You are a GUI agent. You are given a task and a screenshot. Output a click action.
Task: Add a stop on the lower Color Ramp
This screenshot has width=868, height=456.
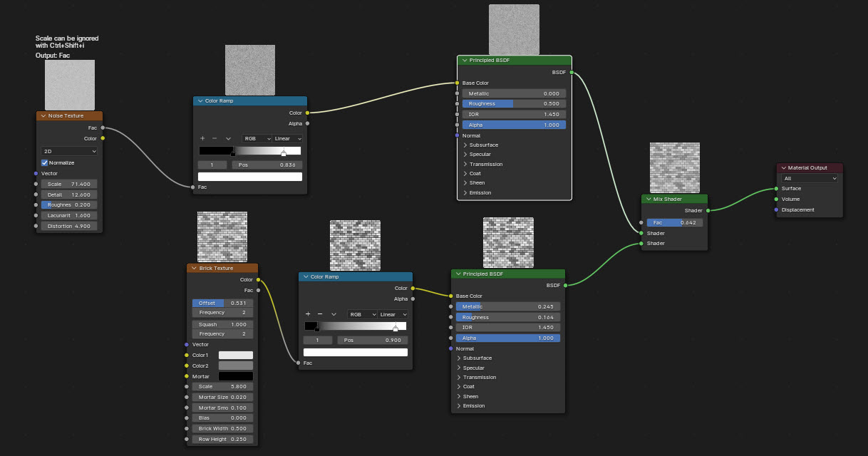coord(308,314)
